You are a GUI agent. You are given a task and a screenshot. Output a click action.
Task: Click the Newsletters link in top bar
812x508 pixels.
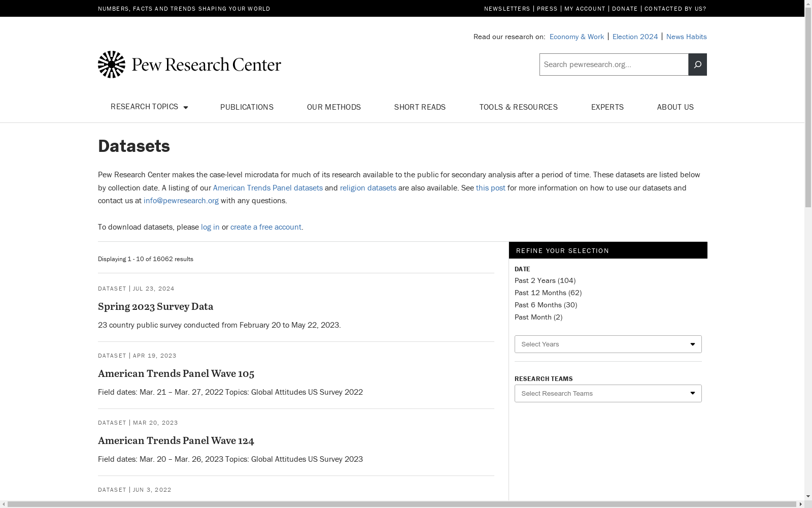(507, 9)
